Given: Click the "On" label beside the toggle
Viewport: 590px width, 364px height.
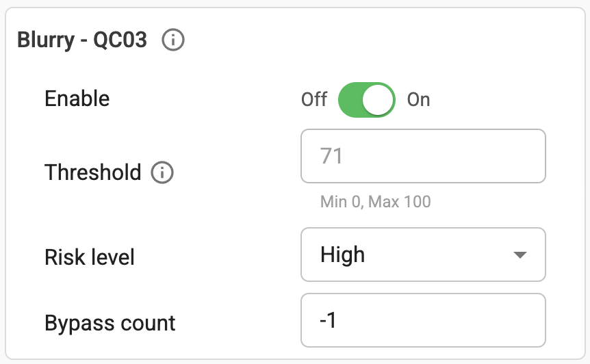Looking at the screenshot, I should pyautogui.click(x=419, y=100).
